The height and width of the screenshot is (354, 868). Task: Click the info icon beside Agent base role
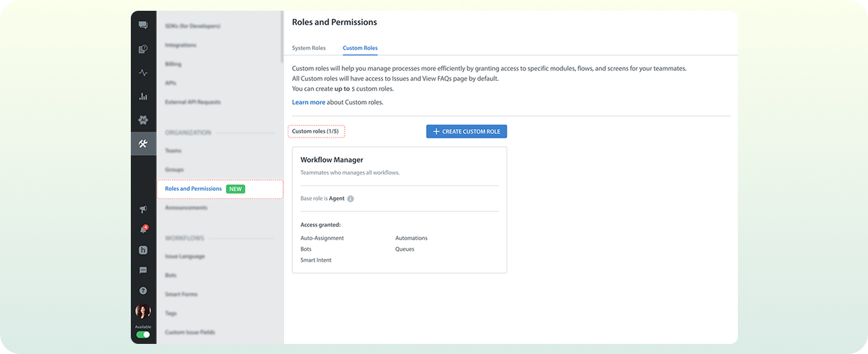tap(351, 199)
